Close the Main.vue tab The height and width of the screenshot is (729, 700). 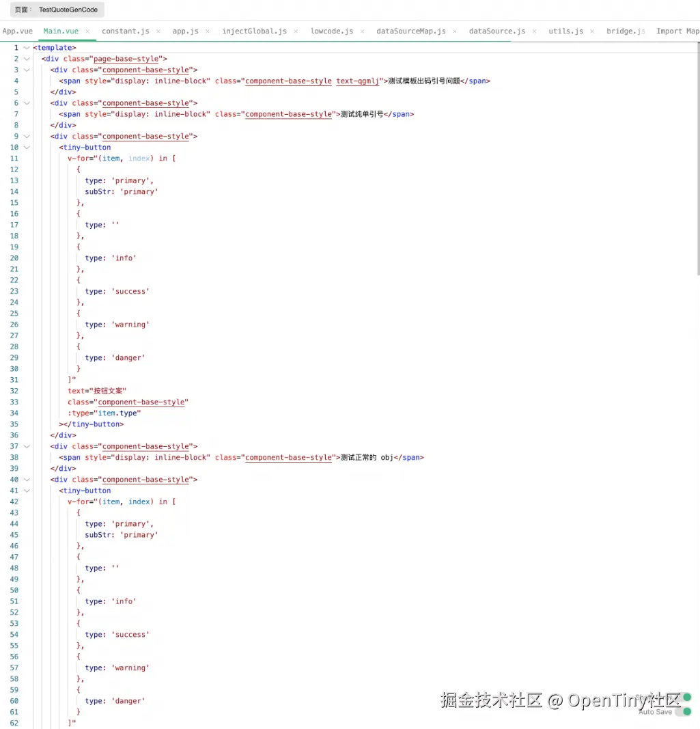[x=87, y=31]
